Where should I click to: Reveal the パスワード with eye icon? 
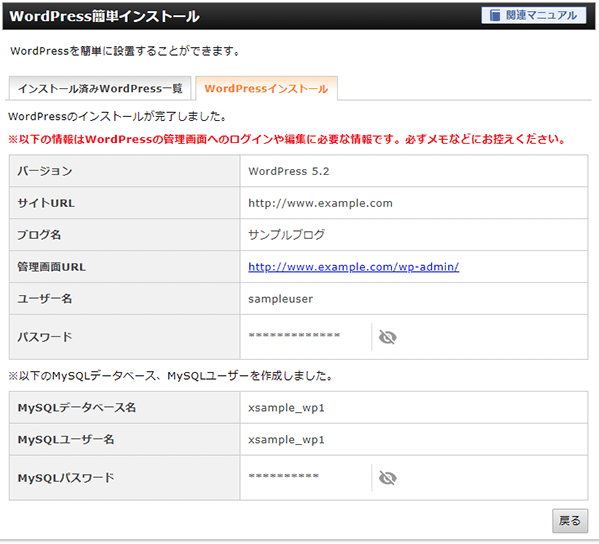(387, 337)
